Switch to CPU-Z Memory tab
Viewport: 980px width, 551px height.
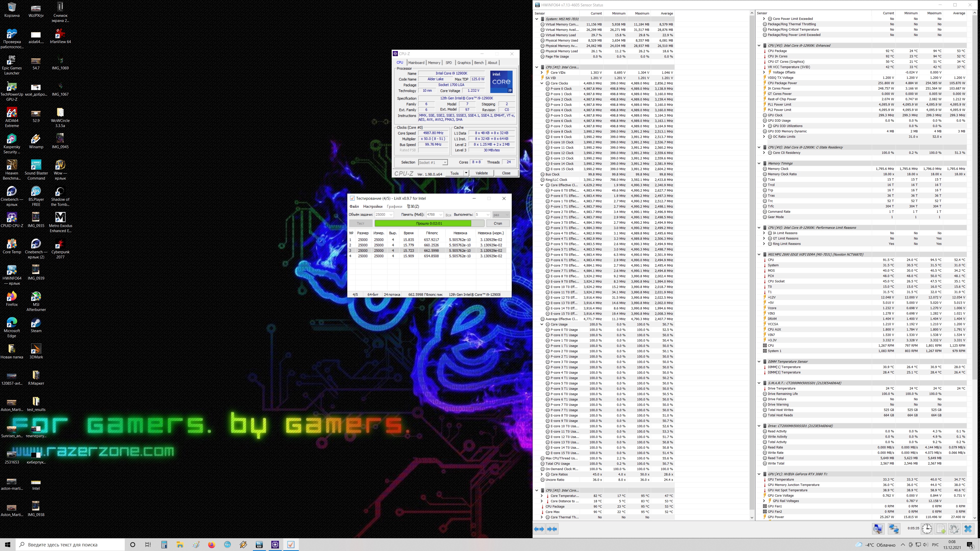pyautogui.click(x=434, y=63)
